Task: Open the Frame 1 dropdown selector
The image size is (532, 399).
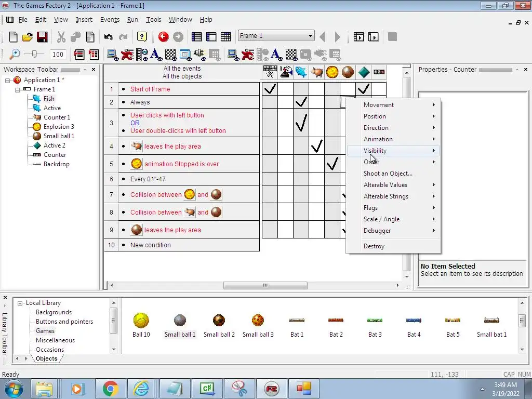Action: click(x=276, y=36)
